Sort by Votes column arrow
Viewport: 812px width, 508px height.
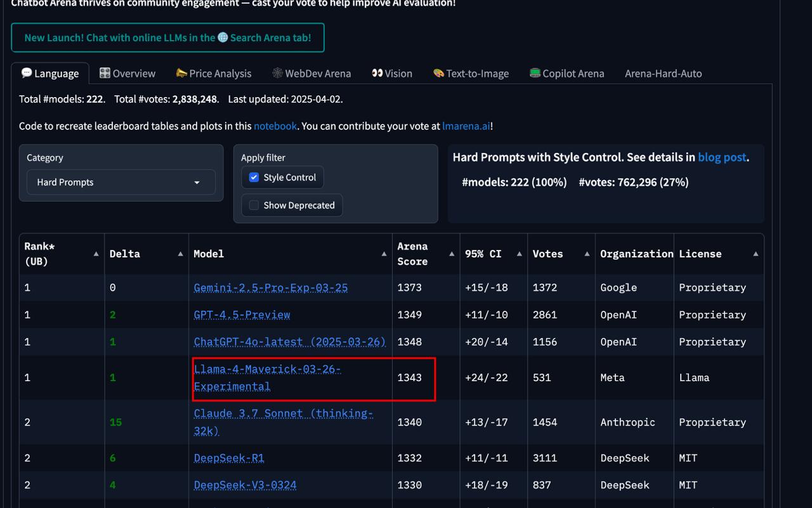pyautogui.click(x=587, y=254)
